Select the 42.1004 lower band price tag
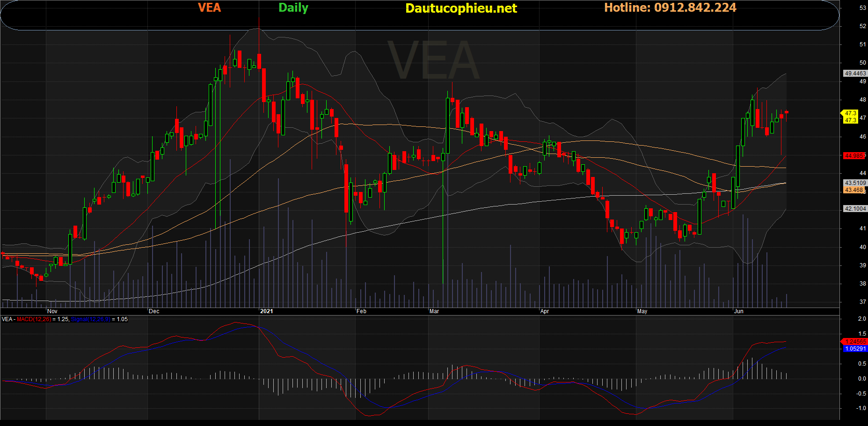The width and height of the screenshot is (868, 426). (x=855, y=209)
